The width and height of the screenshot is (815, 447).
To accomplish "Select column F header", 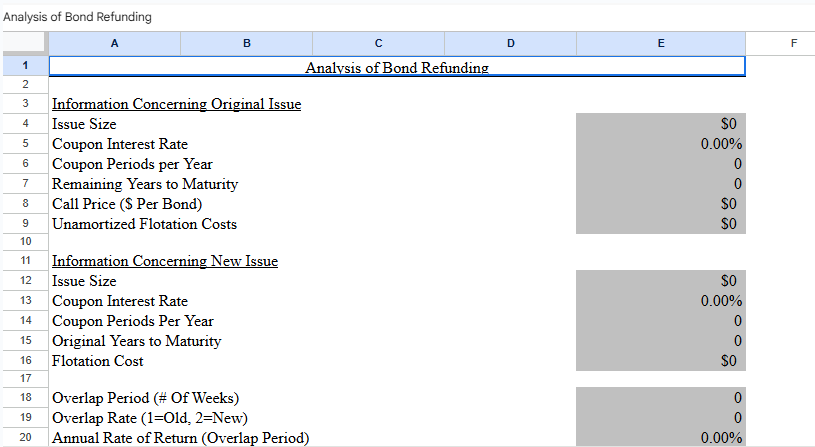I will [793, 43].
